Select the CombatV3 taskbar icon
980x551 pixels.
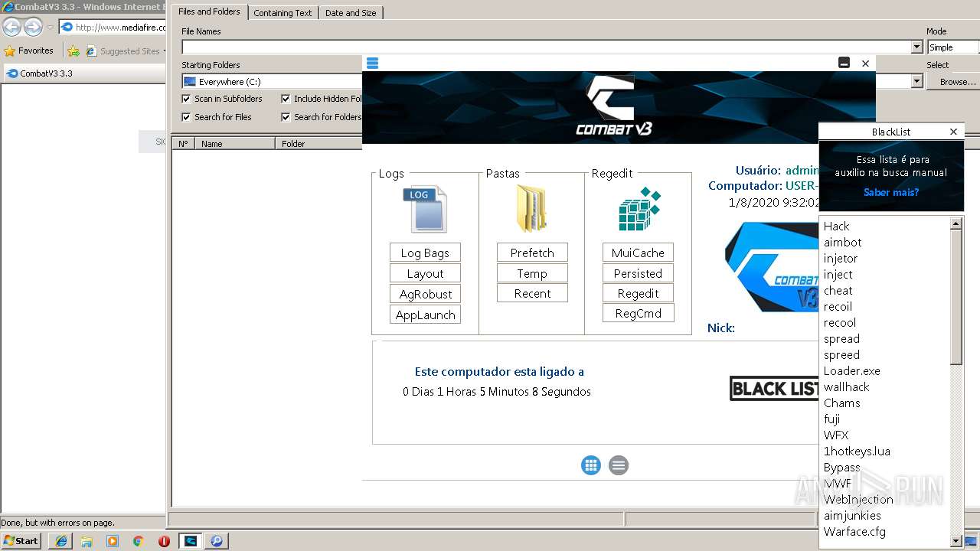coord(191,541)
